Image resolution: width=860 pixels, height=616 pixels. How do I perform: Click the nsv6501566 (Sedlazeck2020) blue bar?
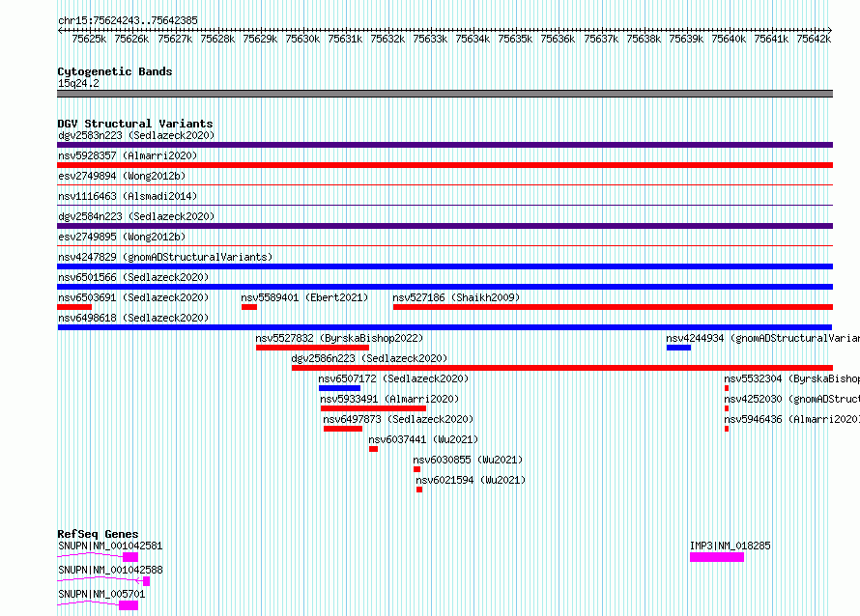[444, 287]
